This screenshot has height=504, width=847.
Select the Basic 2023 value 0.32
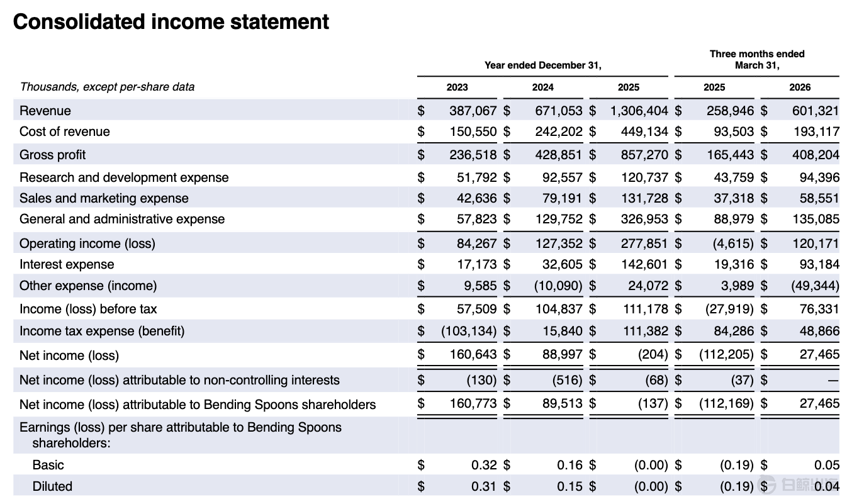tap(484, 465)
